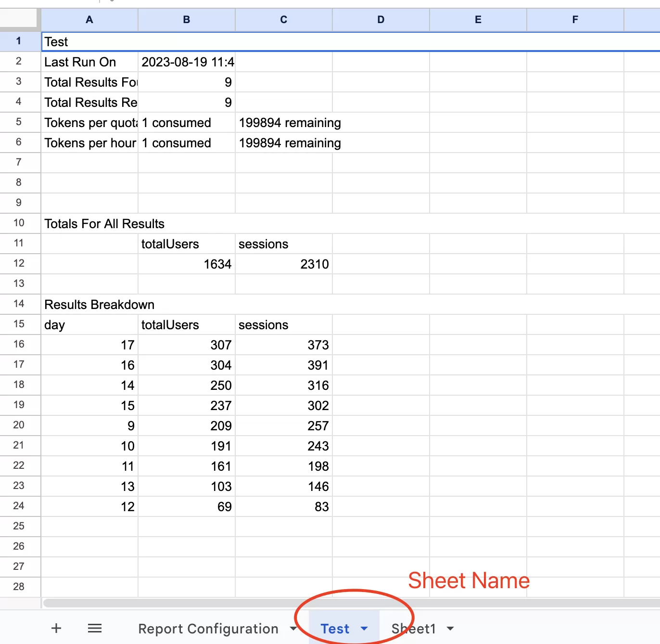Select sessions value 373
Viewport: 660px width, 644px height.
click(284, 345)
